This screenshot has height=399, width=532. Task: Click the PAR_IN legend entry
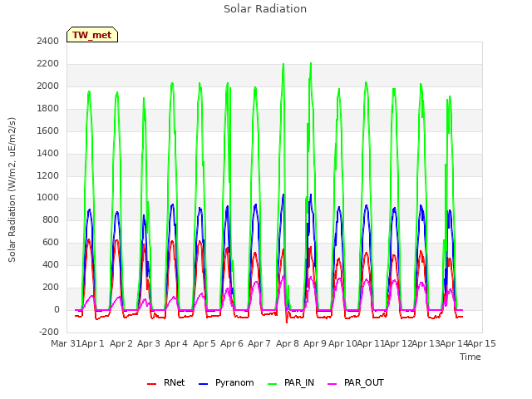(291, 382)
